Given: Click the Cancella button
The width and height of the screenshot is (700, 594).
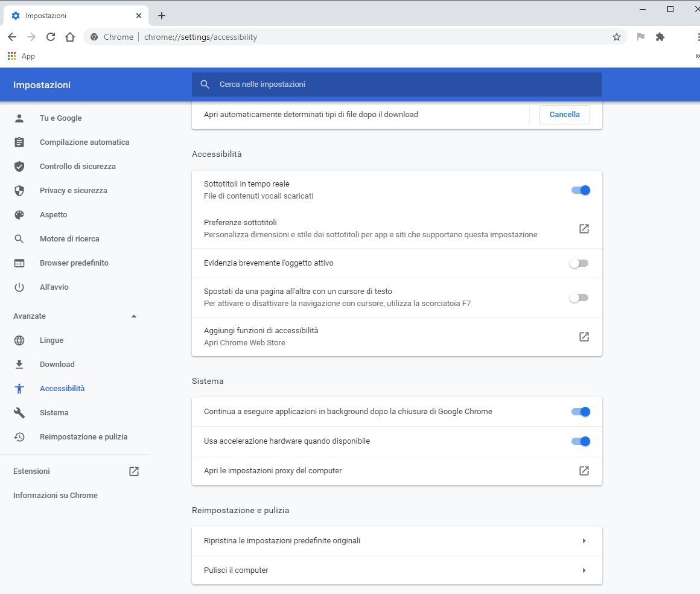Looking at the screenshot, I should pyautogui.click(x=564, y=114).
